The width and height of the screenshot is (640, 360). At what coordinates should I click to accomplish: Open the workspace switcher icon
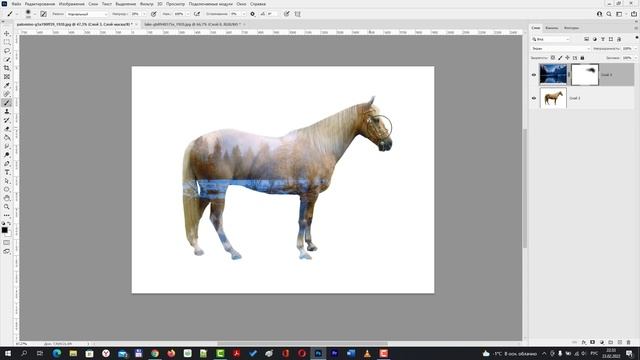click(619, 14)
